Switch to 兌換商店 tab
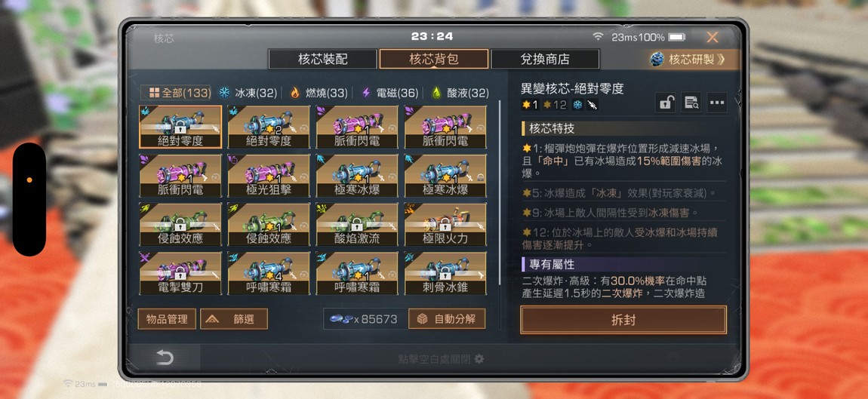 point(545,60)
